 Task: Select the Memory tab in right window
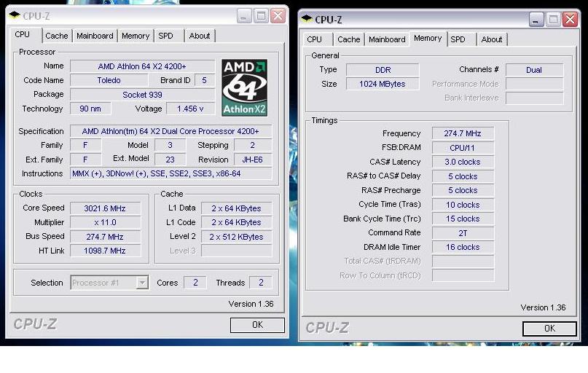coord(428,38)
